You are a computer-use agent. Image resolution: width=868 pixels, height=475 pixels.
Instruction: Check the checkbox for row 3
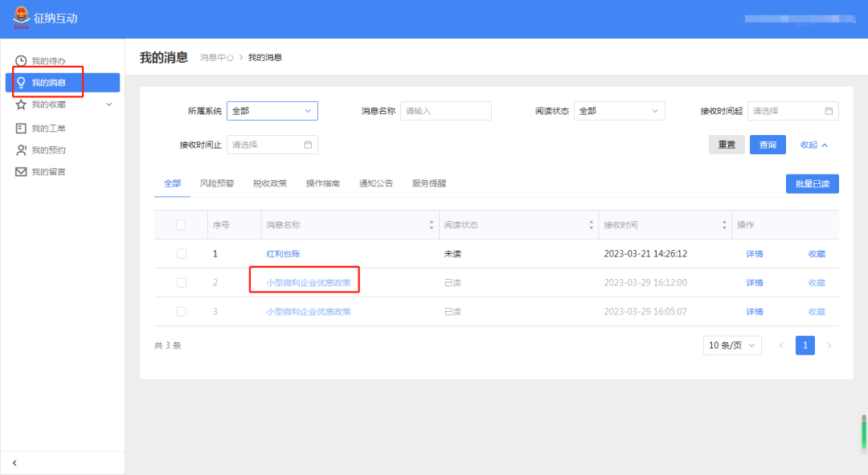[181, 311]
